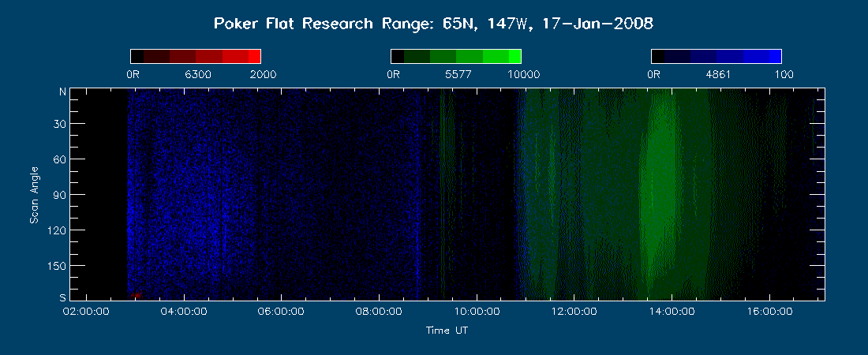Click the '5577' wavelength label

(458, 75)
